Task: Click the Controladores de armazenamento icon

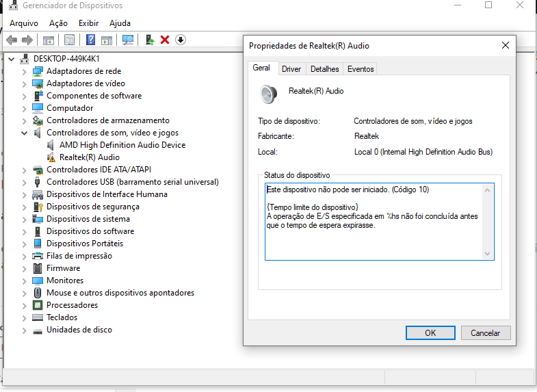Action: 38,120
